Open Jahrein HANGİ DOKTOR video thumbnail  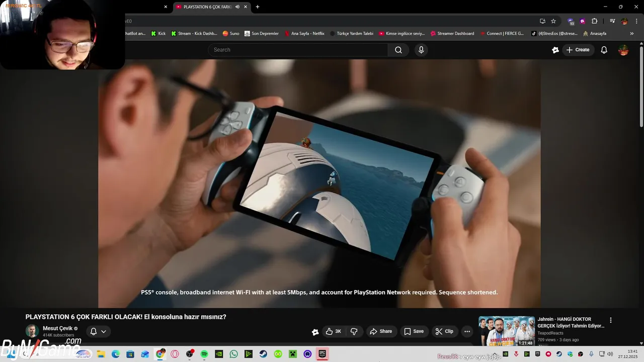(507, 331)
